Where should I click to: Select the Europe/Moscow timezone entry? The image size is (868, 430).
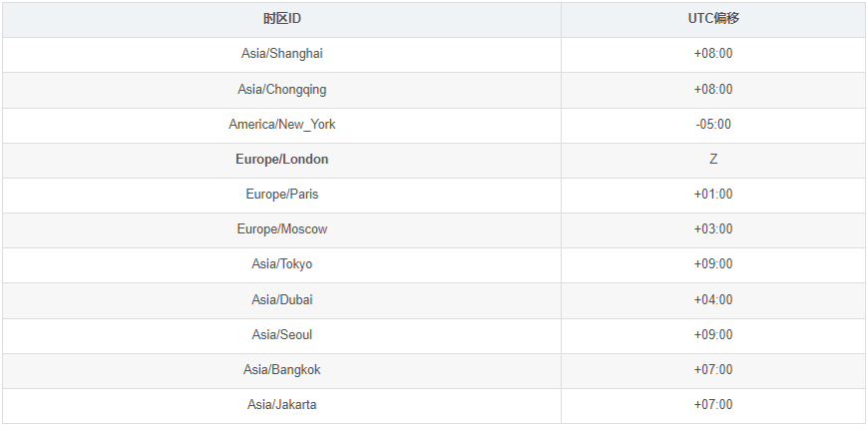282,229
